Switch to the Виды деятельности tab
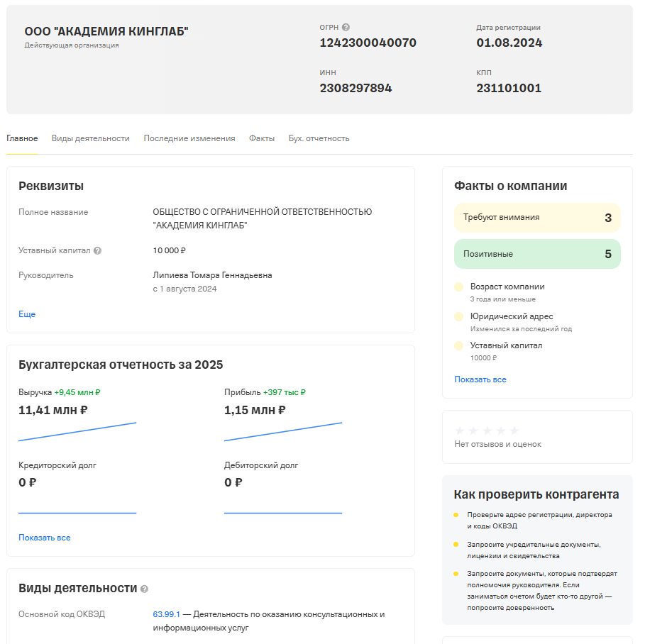645x644 pixels. tap(91, 138)
